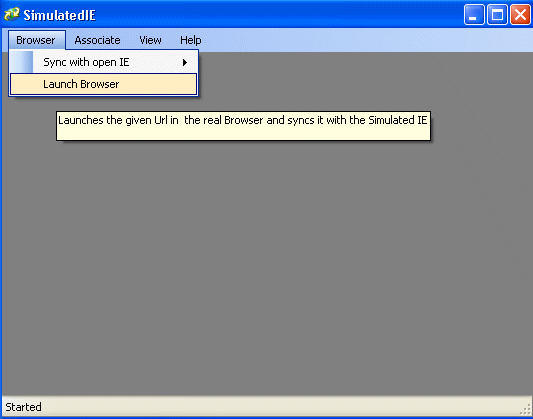Click the SimulatedIE title bar text
533x419 pixels.
(x=59, y=15)
